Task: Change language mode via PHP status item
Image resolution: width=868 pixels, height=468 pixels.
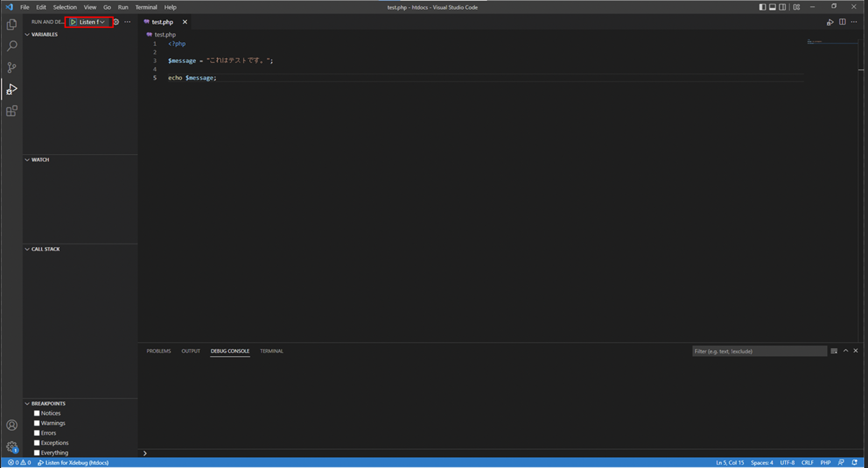Action: tap(825, 463)
